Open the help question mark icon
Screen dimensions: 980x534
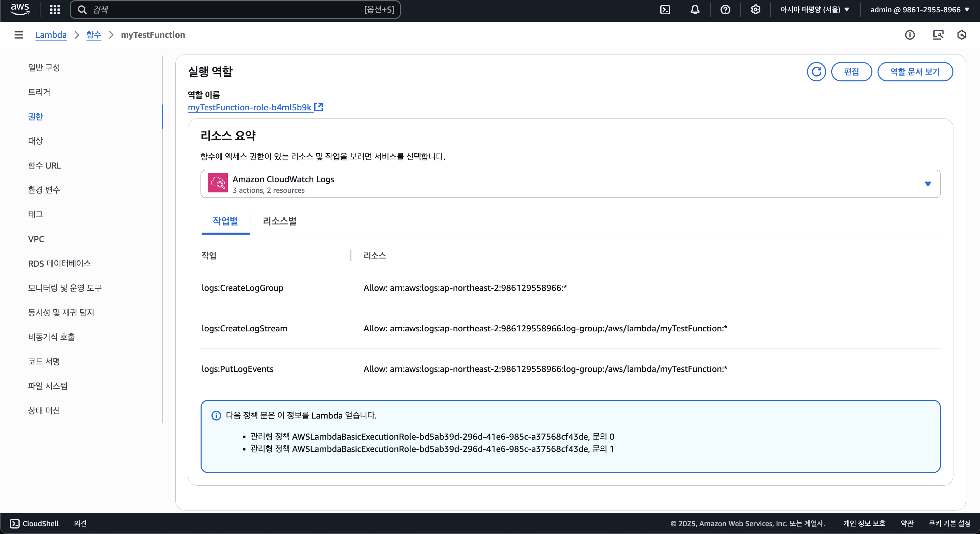tap(725, 10)
